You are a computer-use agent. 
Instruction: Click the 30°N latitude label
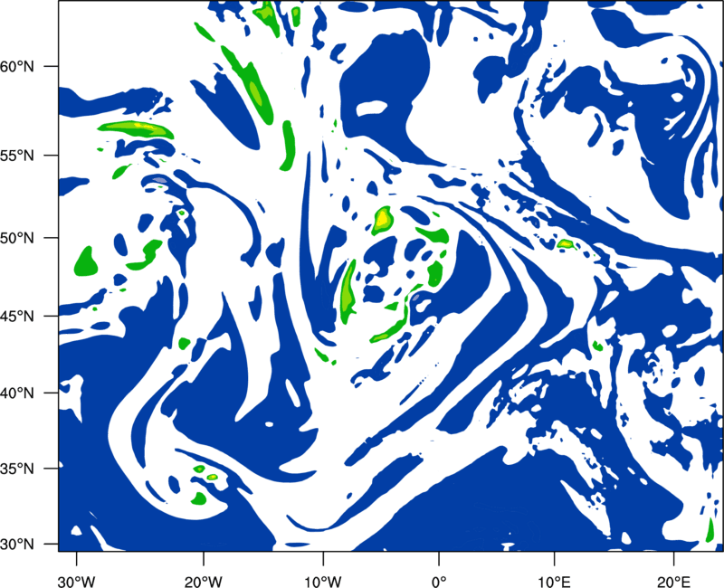[17, 545]
